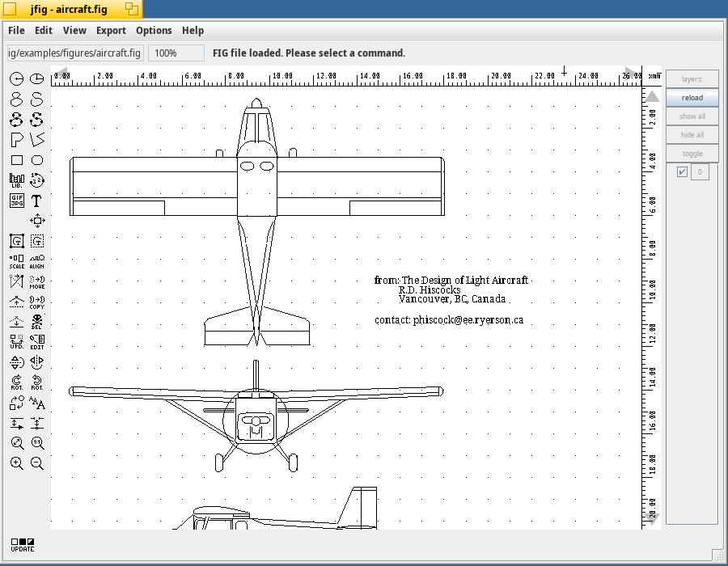
Task: Click the vertical ruler up arrow
Action: pos(652,96)
